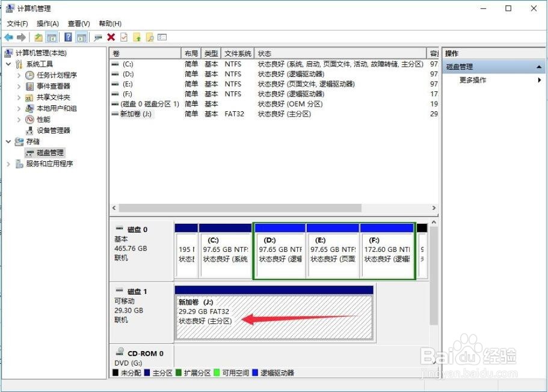Select the 磁盘 0 磁盘分区 1 row

click(274, 104)
